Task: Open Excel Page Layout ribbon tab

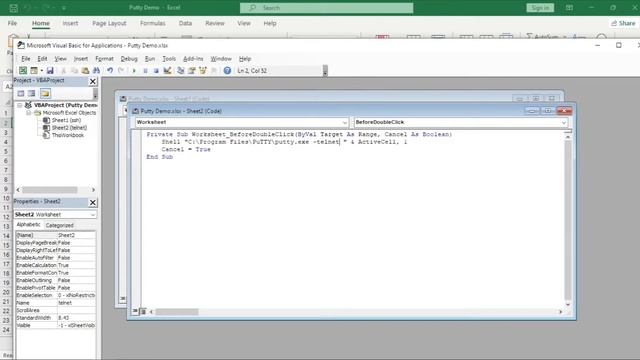Action: coord(109,23)
